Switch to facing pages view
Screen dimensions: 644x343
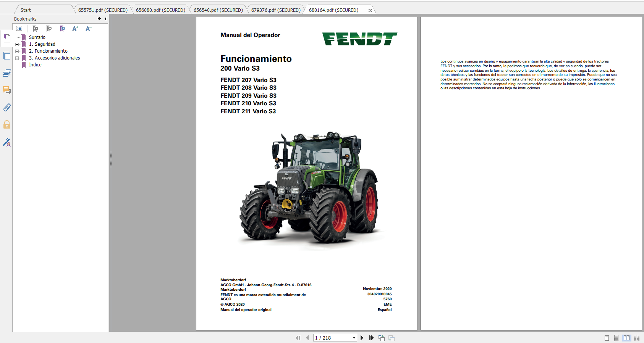pos(626,338)
